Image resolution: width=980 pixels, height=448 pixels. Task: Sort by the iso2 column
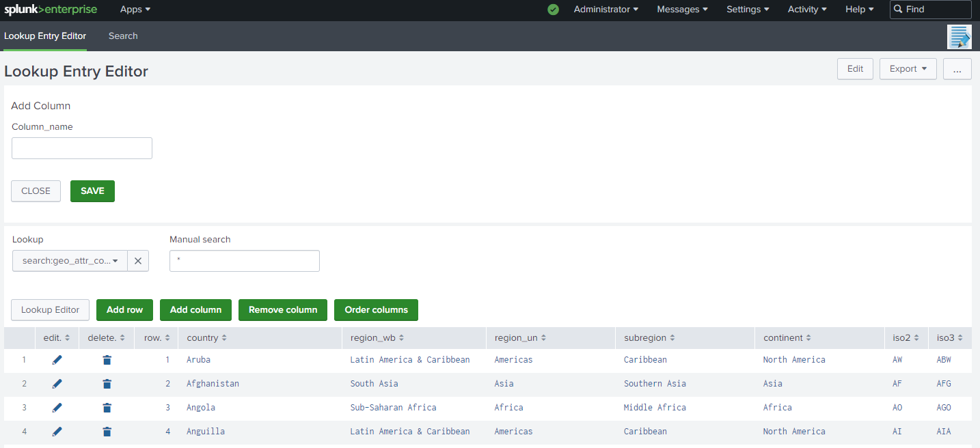[x=906, y=338]
